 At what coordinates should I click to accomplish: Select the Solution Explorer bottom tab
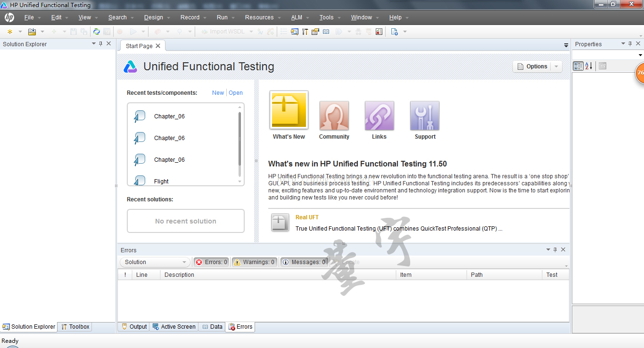[x=29, y=327]
